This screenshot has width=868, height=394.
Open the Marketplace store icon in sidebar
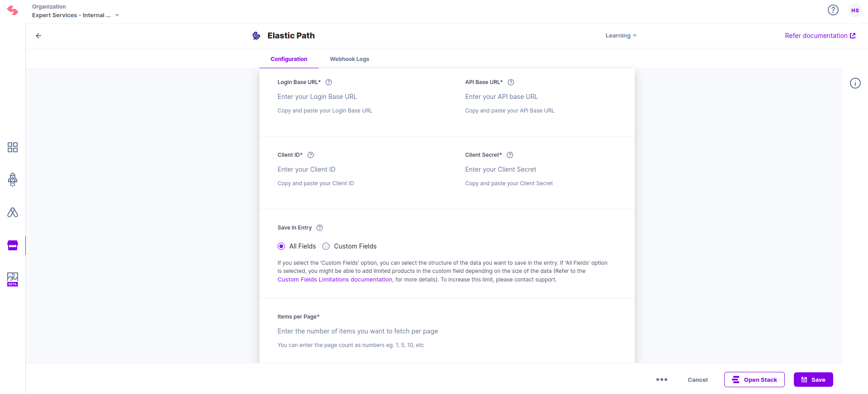[x=13, y=245]
